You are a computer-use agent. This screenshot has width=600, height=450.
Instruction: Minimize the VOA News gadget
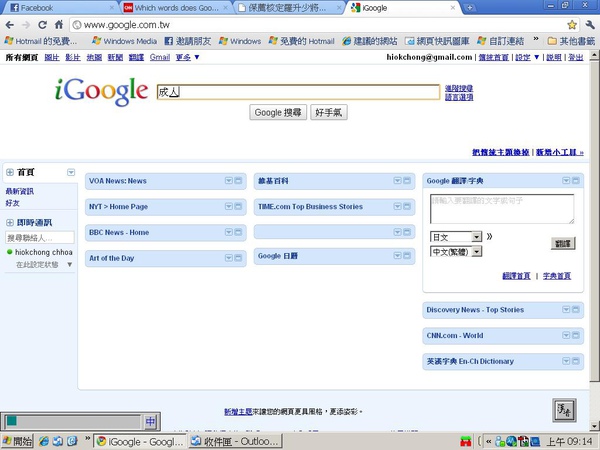pyautogui.click(x=238, y=181)
